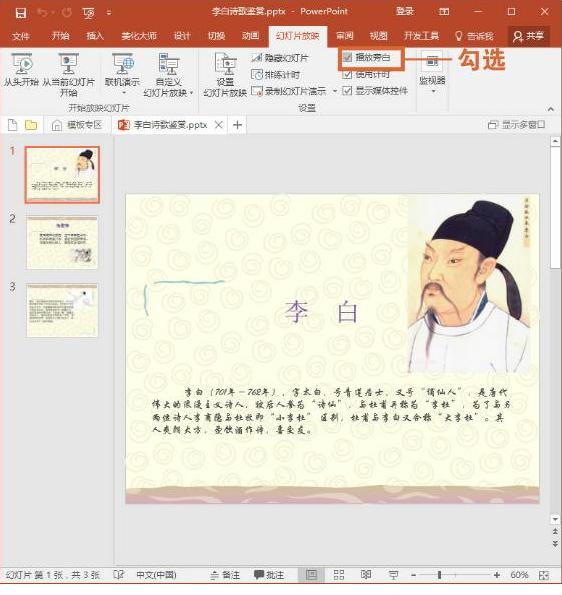Click the Undo icon in title bar
The width and height of the screenshot is (562, 595).
click(x=43, y=13)
